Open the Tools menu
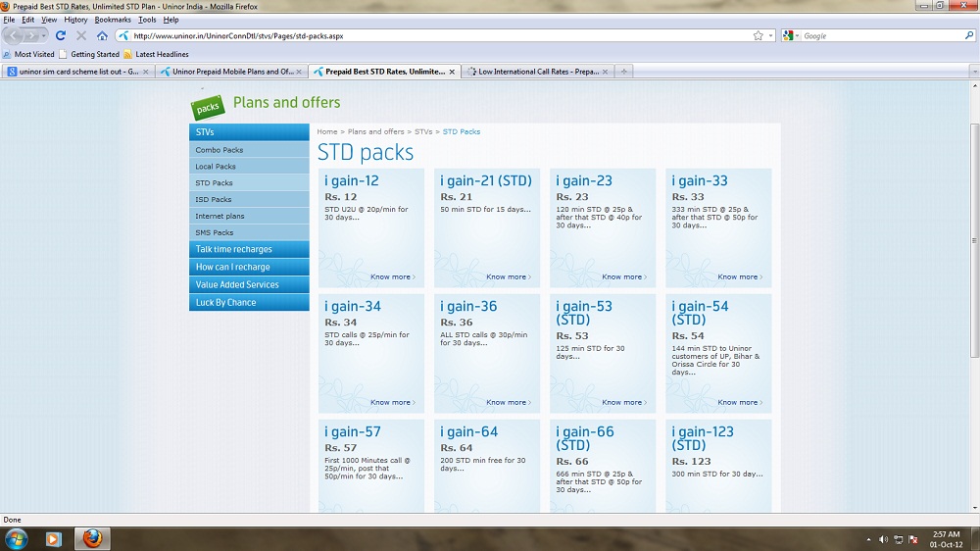980x551 pixels. click(x=147, y=20)
